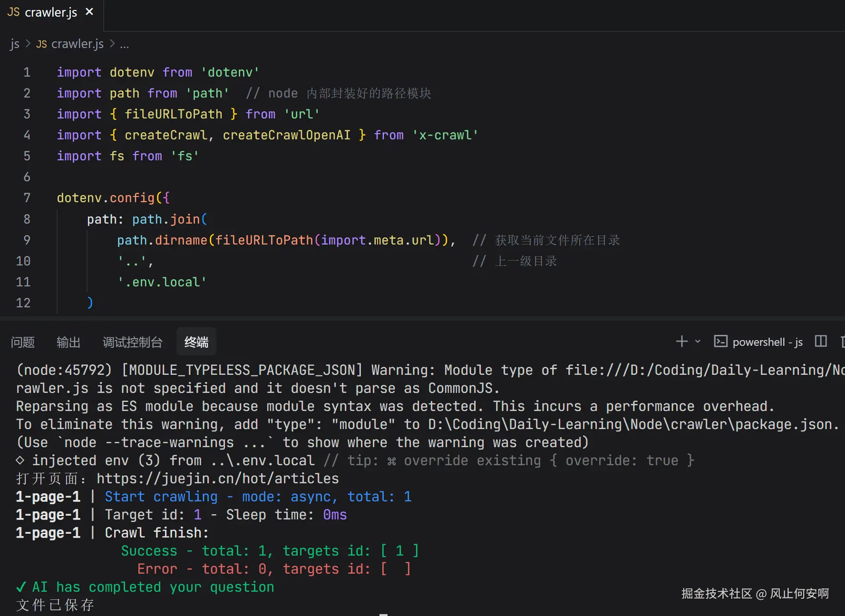Click the JS file icon in the crawler.js tab
The image size is (845, 616).
pos(13,12)
